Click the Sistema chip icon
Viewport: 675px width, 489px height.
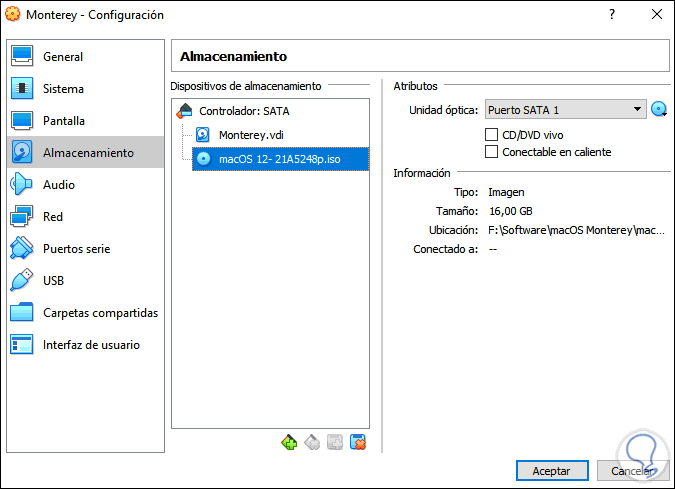(22, 88)
